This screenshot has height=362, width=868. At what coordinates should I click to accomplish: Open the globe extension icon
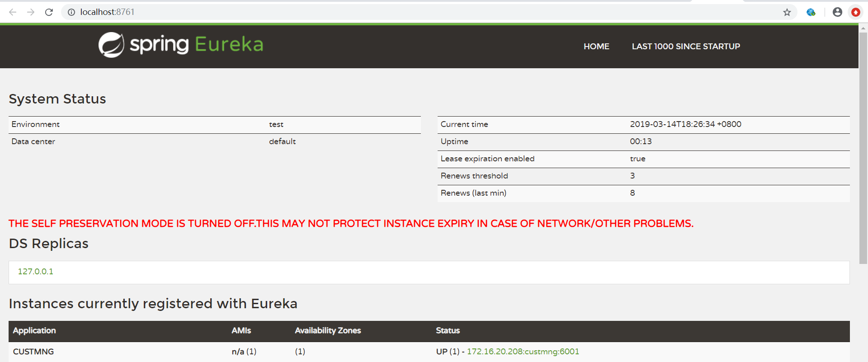(811, 12)
